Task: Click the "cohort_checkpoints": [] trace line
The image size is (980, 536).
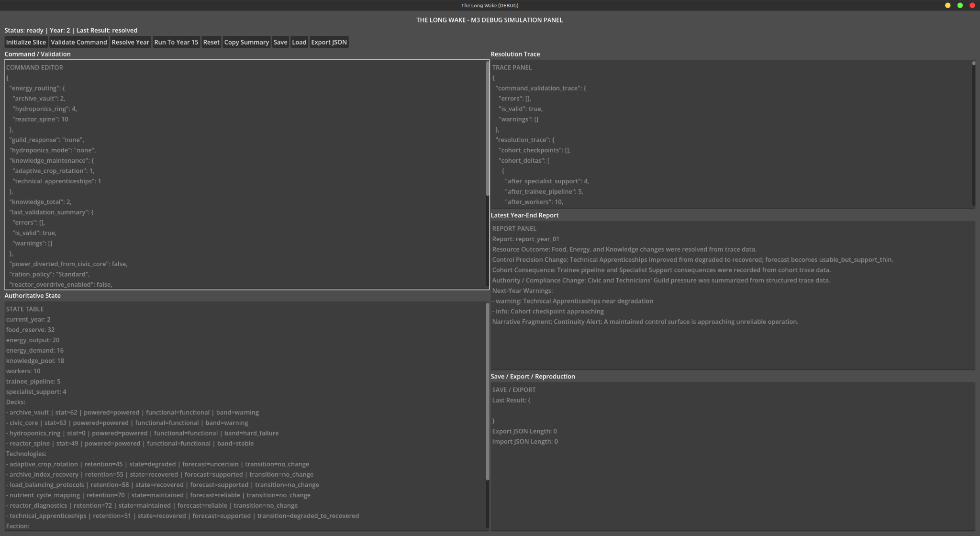Action: 534,150
